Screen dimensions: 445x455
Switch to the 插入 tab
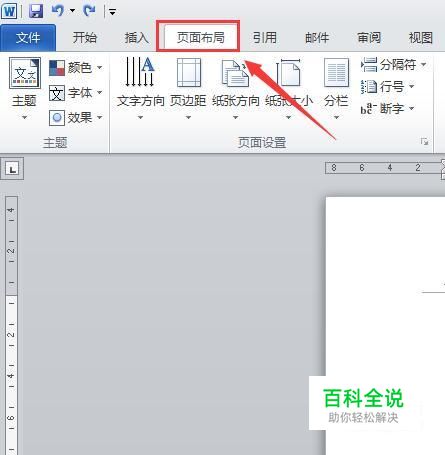click(x=136, y=37)
